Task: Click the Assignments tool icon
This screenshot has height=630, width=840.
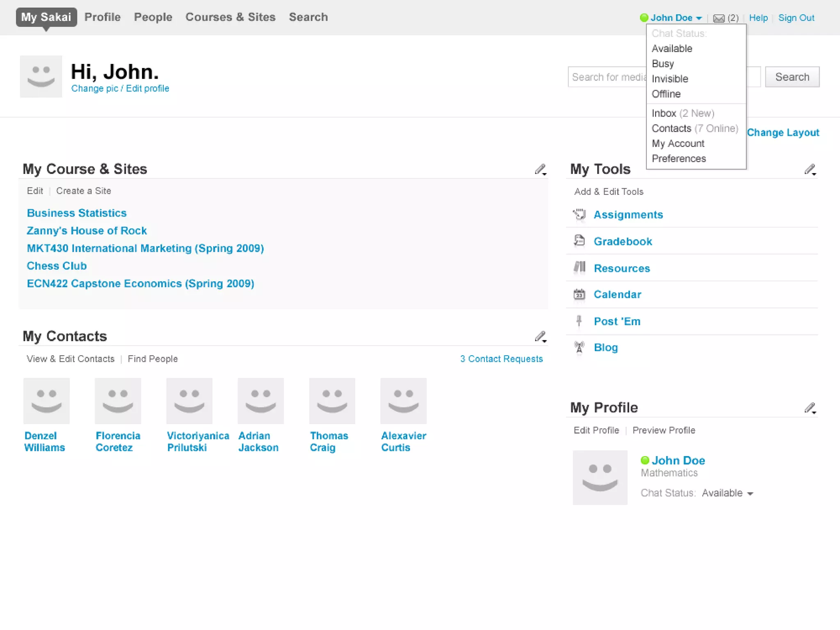Action: pyautogui.click(x=579, y=215)
